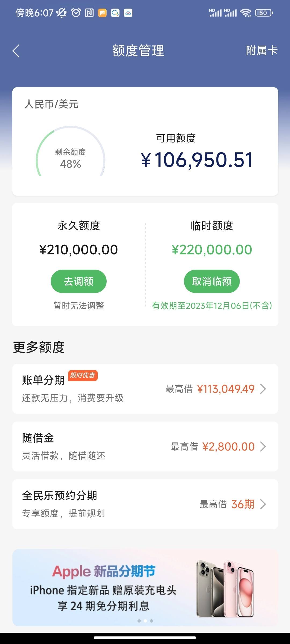The height and width of the screenshot is (644, 290).
Task: Tap the battery level indicator
Action: (x=264, y=13)
